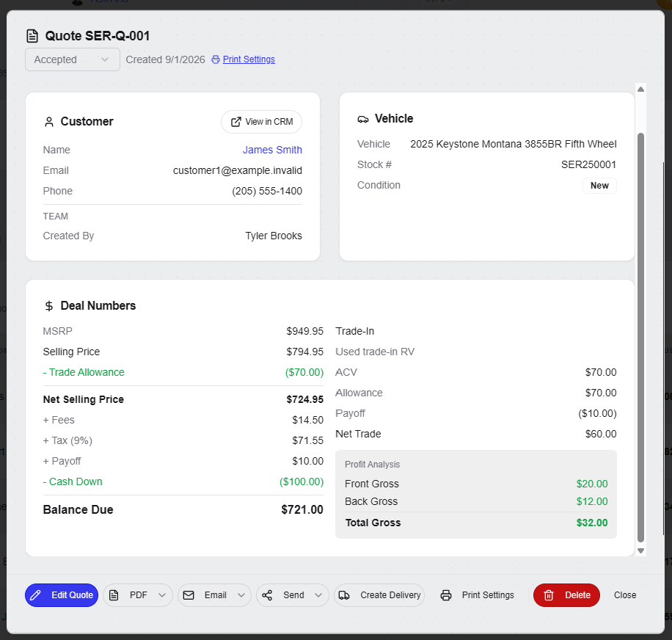
Task: Open the Print Settings link near Created date
Action: 249,59
